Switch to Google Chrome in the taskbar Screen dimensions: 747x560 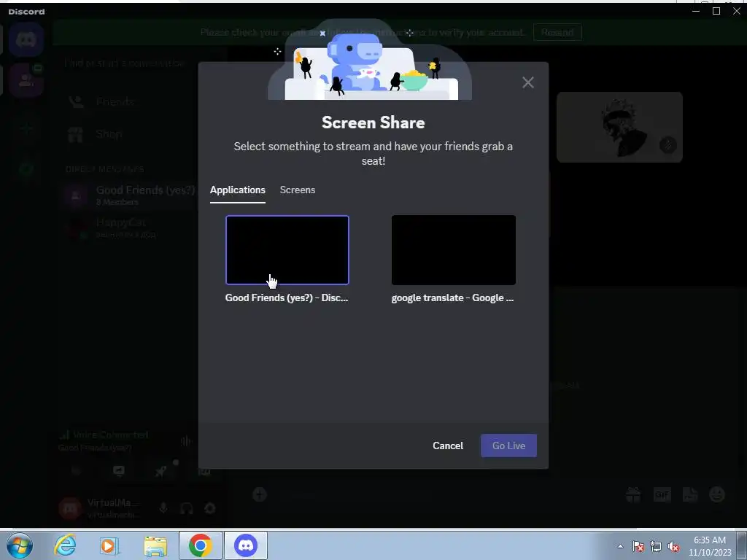(x=200, y=545)
